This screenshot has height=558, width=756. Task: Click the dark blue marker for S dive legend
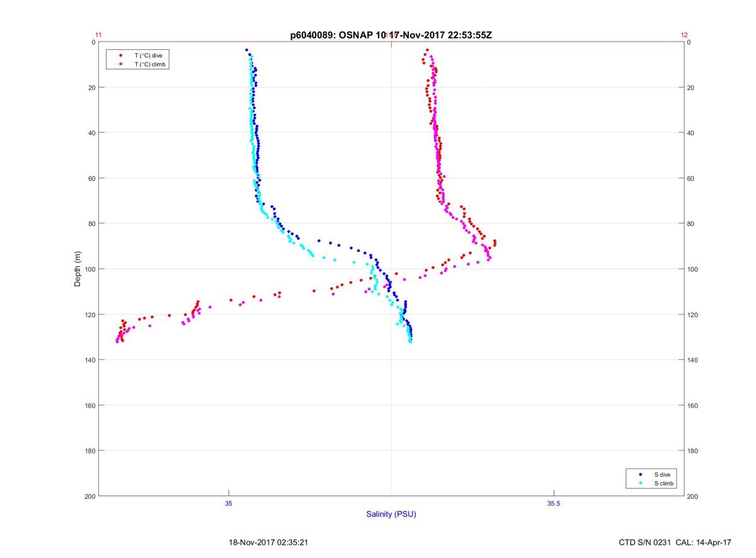(x=640, y=474)
